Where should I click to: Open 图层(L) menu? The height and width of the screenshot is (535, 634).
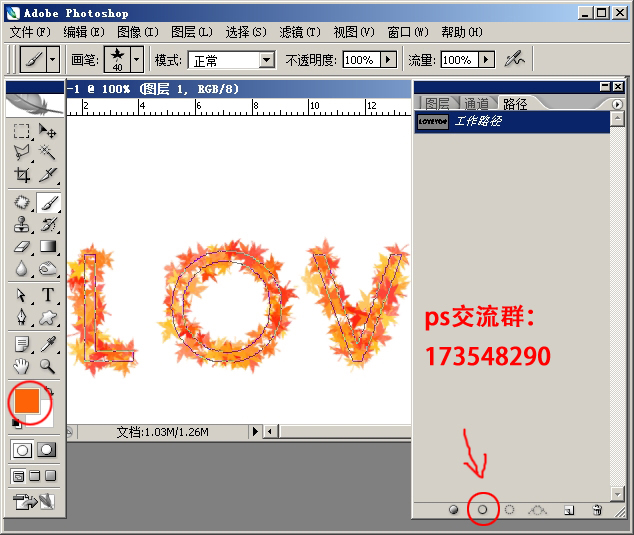click(x=192, y=32)
